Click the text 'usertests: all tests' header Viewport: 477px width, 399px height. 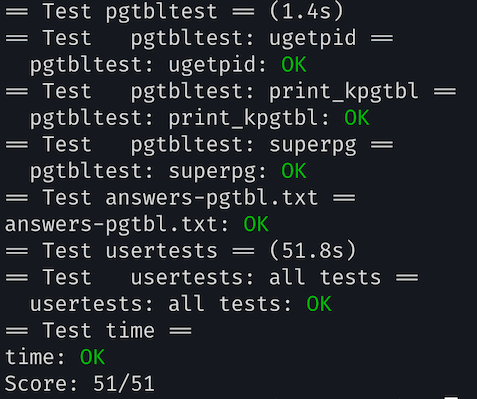click(x=256, y=277)
